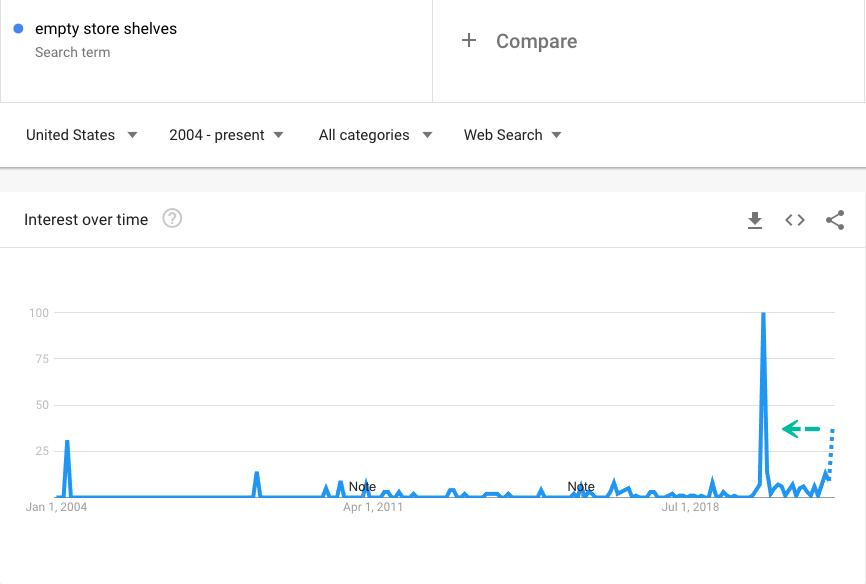
Task: Click the Compare button
Action: pyautogui.click(x=536, y=42)
